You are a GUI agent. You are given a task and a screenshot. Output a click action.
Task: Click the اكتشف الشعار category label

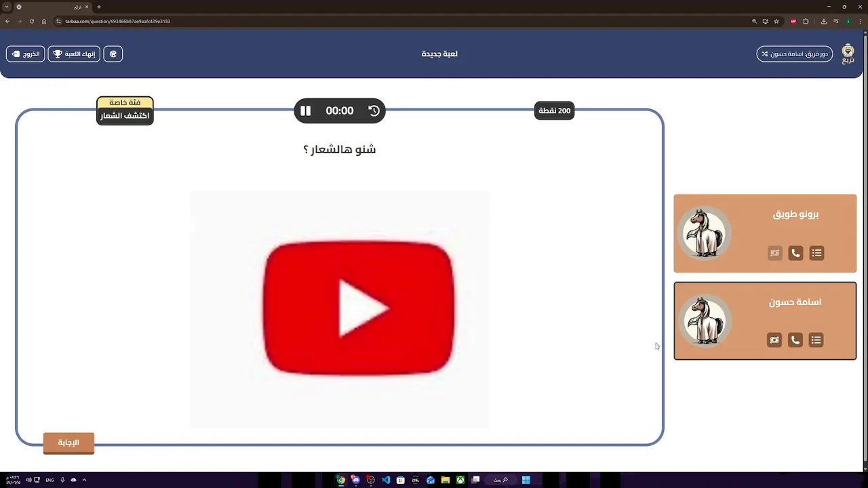[125, 116]
